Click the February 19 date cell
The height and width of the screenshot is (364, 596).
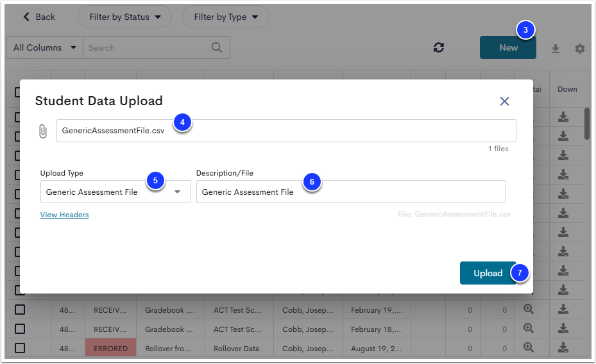pyautogui.click(x=377, y=310)
